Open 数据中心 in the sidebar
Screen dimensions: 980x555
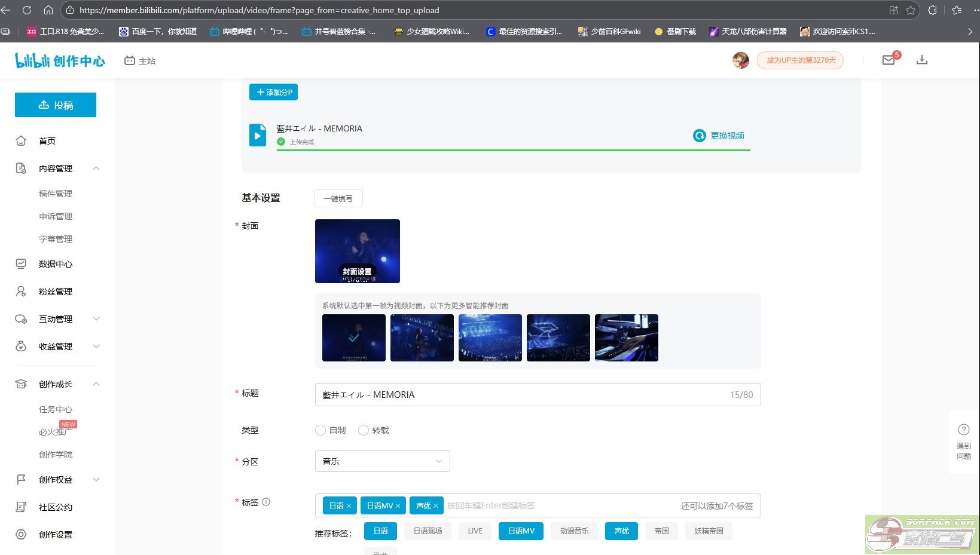click(x=55, y=264)
